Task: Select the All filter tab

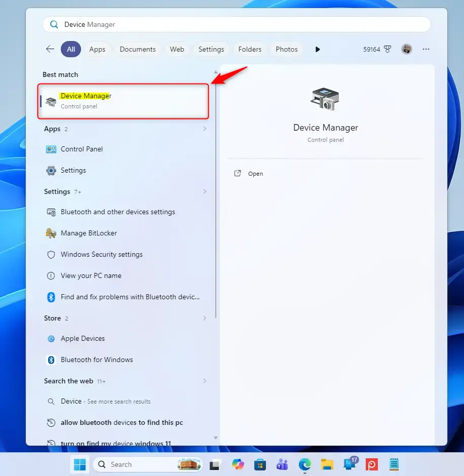Action: pyautogui.click(x=71, y=49)
